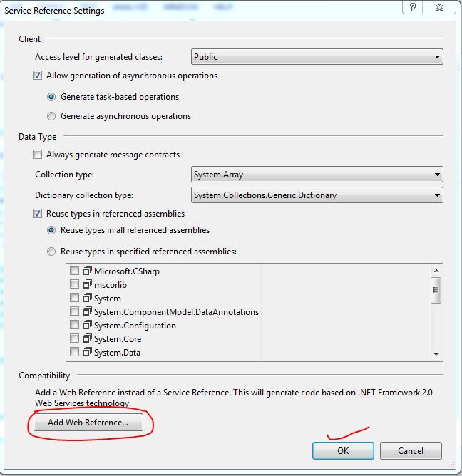Click the System.Data assembly icon

pos(87,352)
